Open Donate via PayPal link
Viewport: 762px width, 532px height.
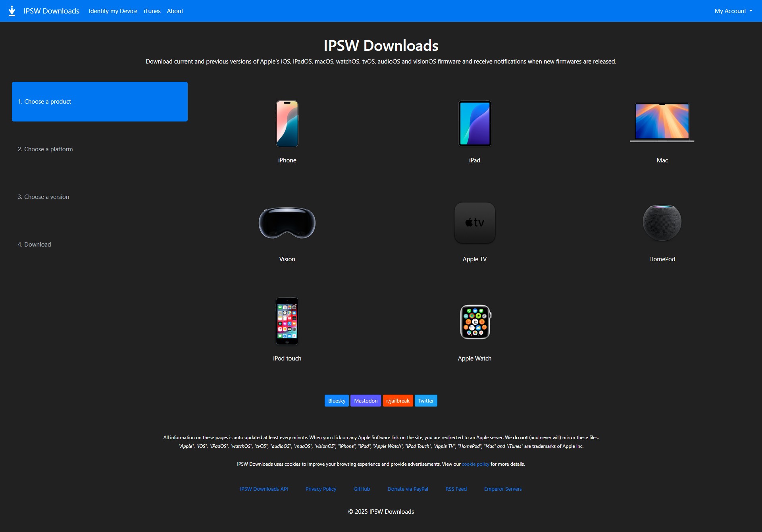click(x=408, y=489)
